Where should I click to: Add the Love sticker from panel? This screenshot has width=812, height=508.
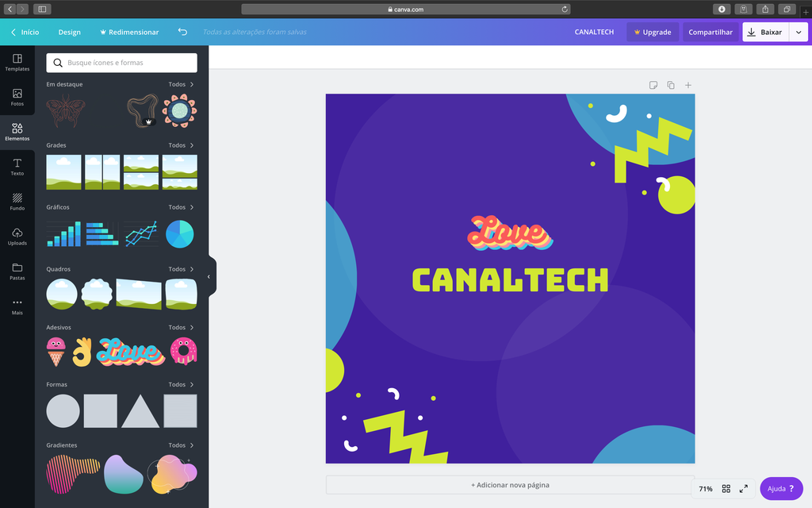tap(131, 352)
